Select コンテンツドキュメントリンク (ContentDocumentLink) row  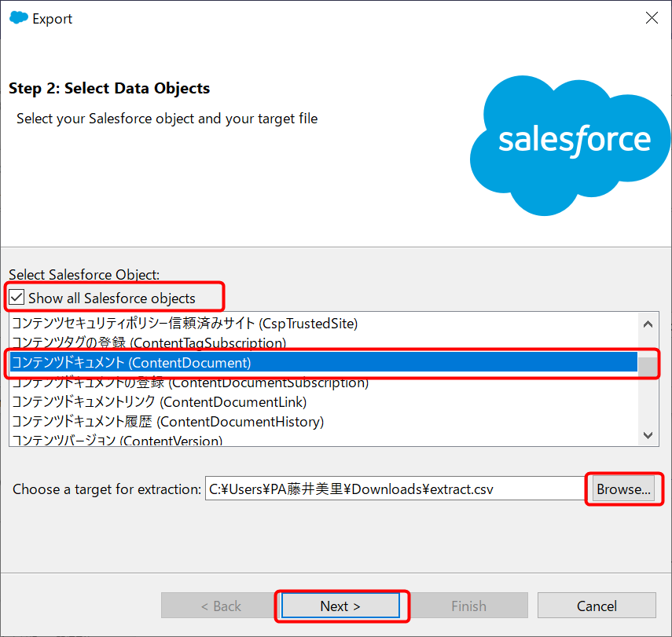click(324, 402)
